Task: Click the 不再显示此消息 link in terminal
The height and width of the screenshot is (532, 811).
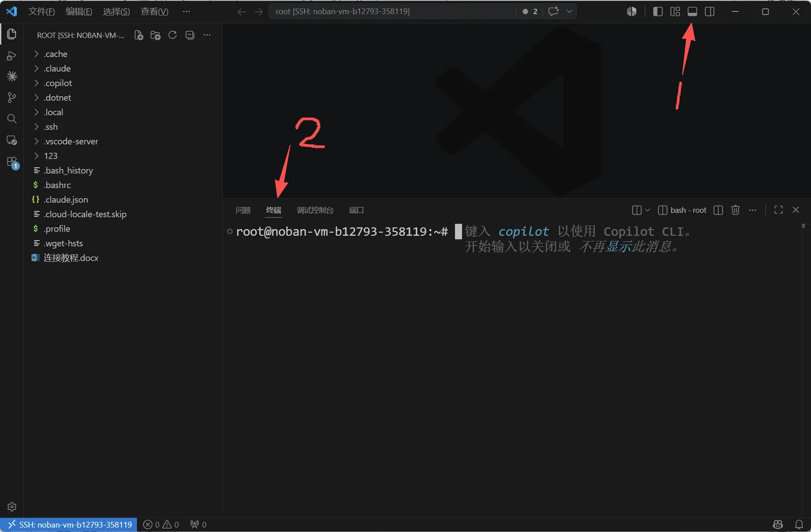Action: (x=625, y=246)
